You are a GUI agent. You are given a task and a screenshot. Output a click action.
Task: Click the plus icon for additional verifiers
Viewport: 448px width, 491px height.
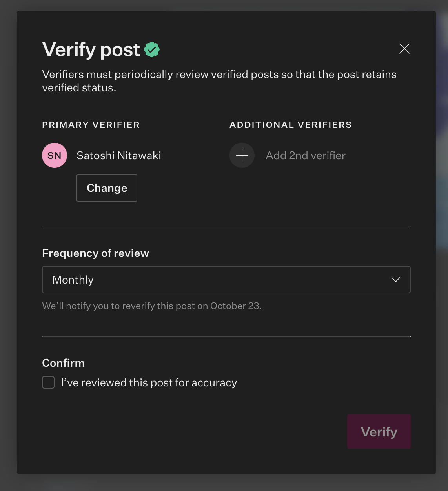pos(242,155)
